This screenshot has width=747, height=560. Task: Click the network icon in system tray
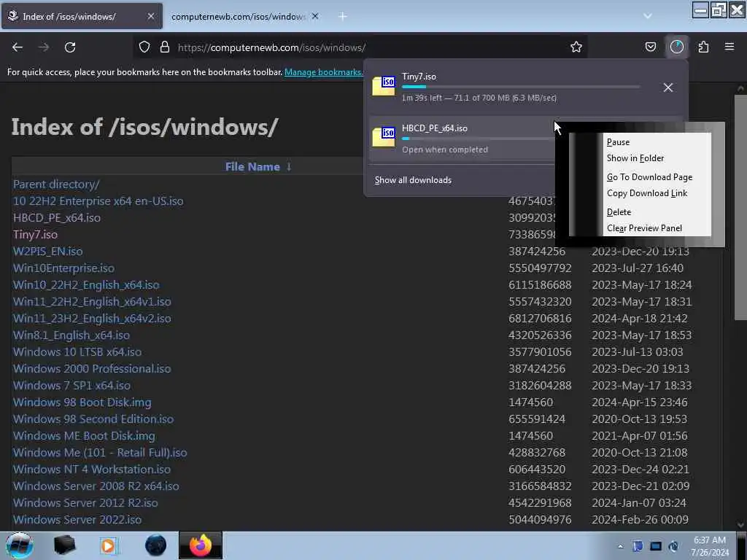point(656,546)
